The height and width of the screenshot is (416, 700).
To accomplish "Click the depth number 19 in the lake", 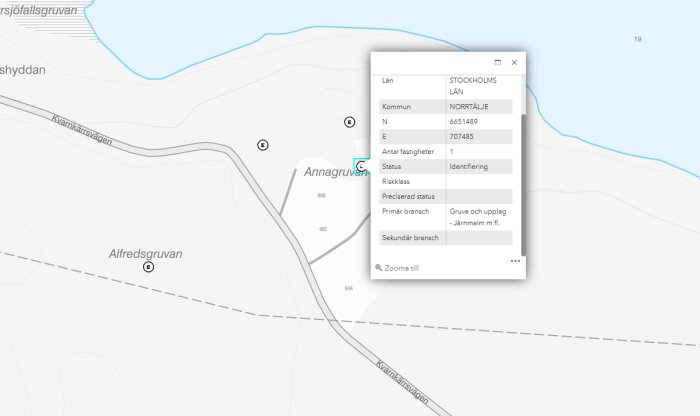I will click(x=638, y=39).
